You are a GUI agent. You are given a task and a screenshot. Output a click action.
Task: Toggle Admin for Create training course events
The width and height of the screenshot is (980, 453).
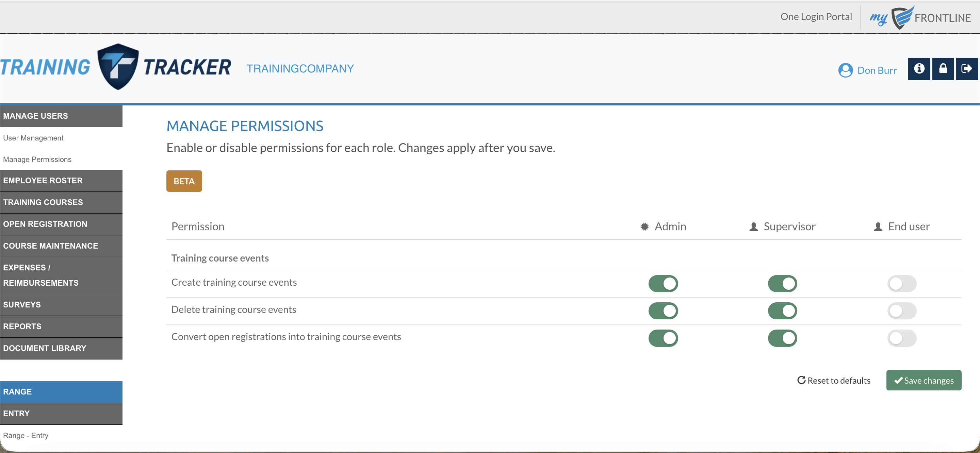pos(663,284)
